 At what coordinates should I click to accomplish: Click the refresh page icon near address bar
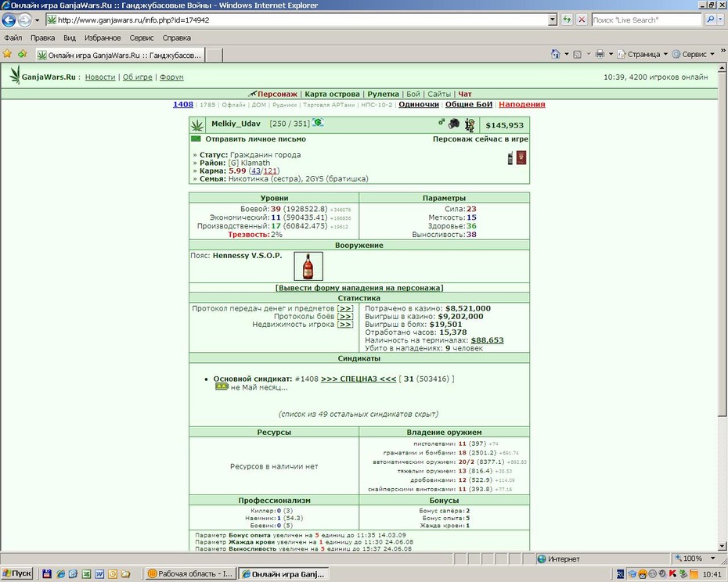pyautogui.click(x=567, y=20)
